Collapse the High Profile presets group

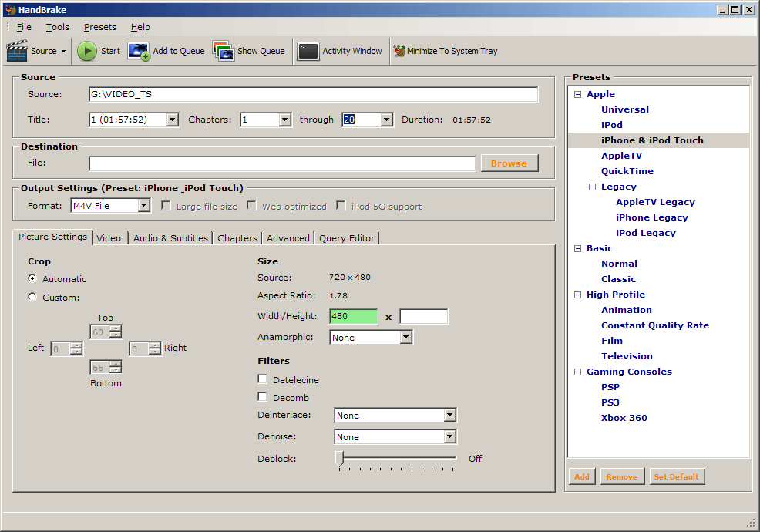tap(578, 295)
